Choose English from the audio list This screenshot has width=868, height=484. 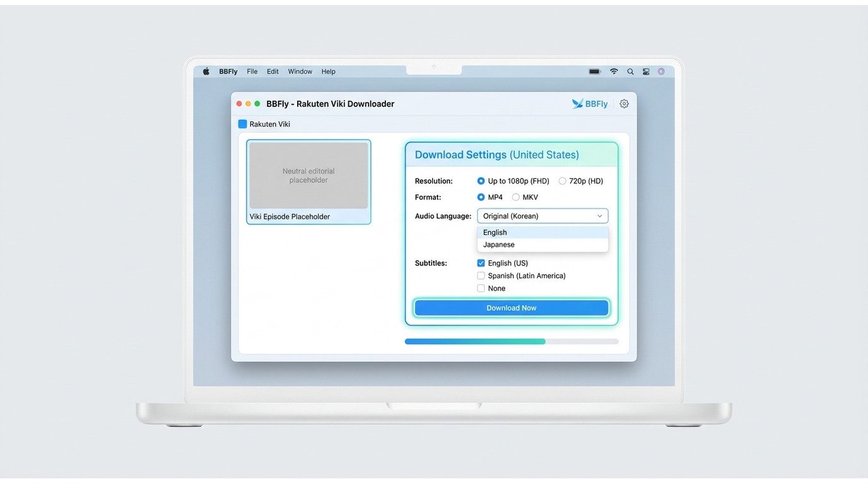tap(542, 233)
